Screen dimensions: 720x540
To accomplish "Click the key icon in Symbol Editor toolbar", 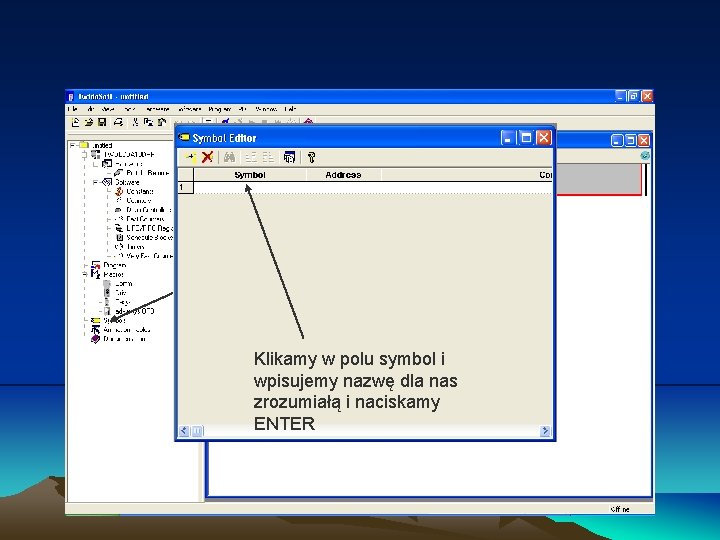I will (x=311, y=158).
